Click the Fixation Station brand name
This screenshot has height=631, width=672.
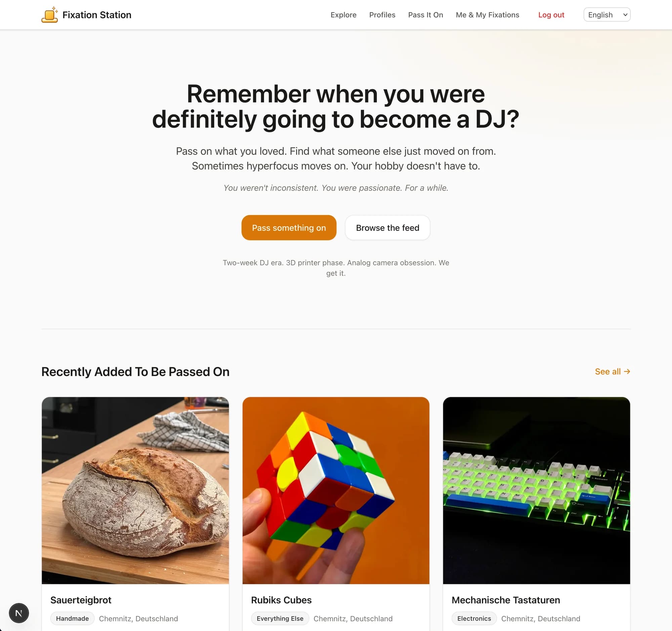click(97, 15)
